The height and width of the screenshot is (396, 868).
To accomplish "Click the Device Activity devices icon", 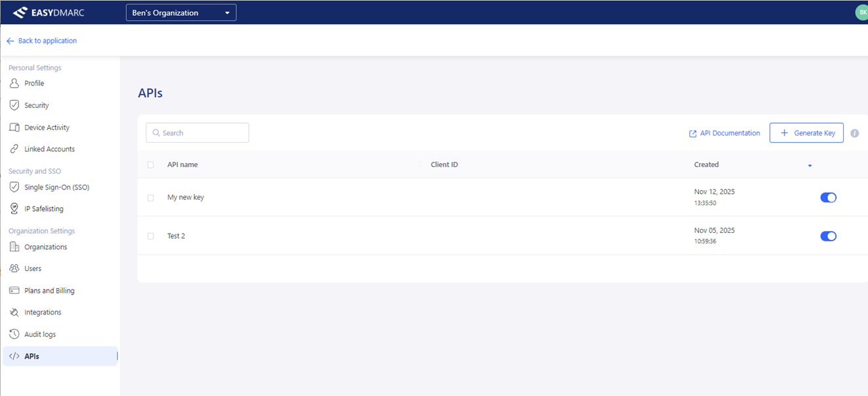I will (x=14, y=128).
